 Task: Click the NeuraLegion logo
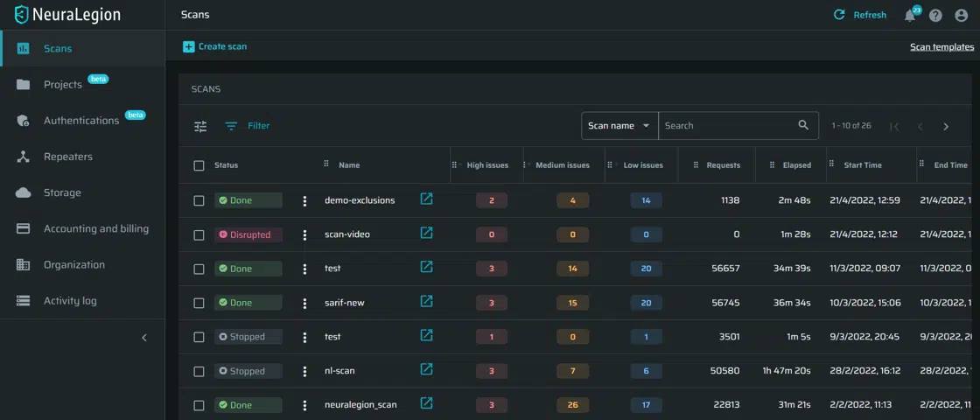click(x=67, y=15)
